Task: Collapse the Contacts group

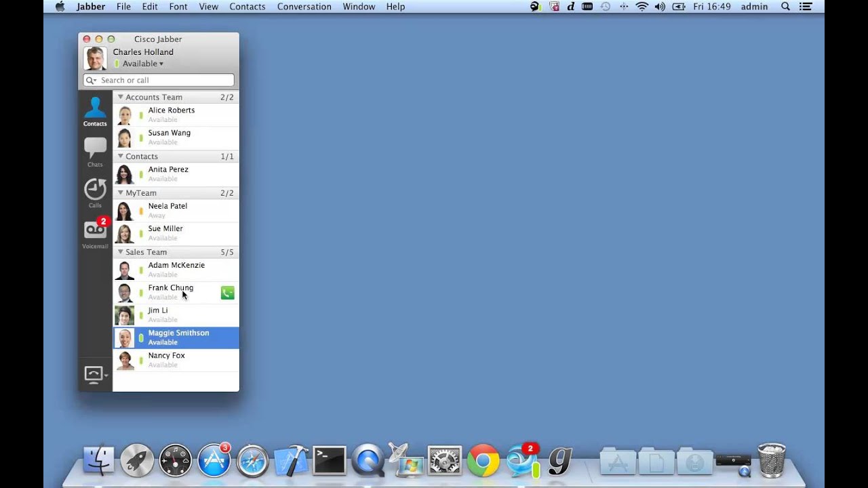Action: point(121,156)
